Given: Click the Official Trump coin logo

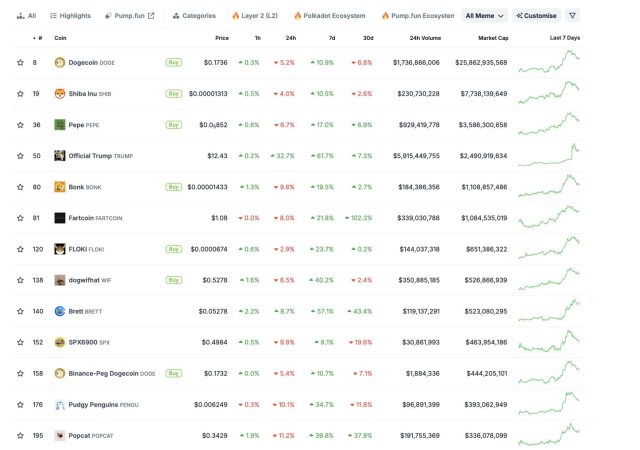Looking at the screenshot, I should pos(60,156).
